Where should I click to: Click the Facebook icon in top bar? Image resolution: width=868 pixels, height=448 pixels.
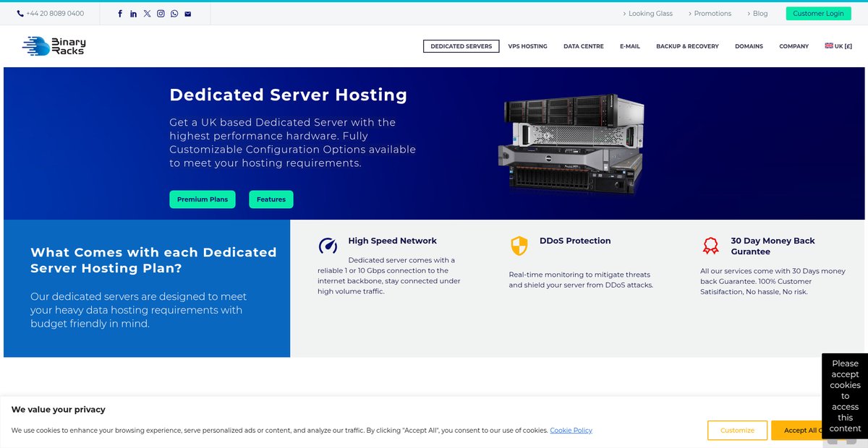tap(120, 14)
